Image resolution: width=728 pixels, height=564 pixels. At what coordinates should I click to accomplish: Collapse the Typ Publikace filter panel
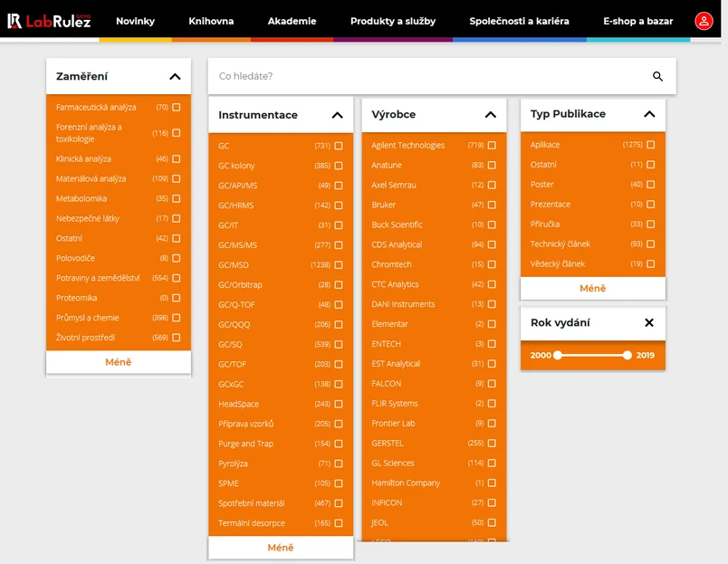pos(649,114)
